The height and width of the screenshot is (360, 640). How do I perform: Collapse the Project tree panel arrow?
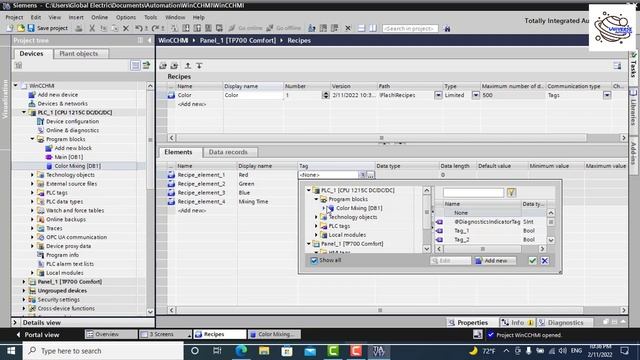click(149, 40)
